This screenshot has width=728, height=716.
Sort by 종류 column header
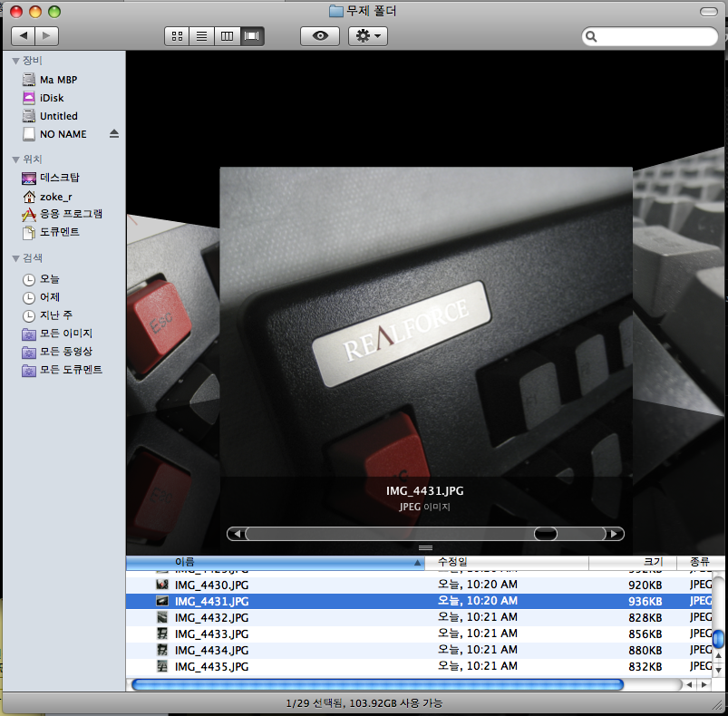click(701, 563)
